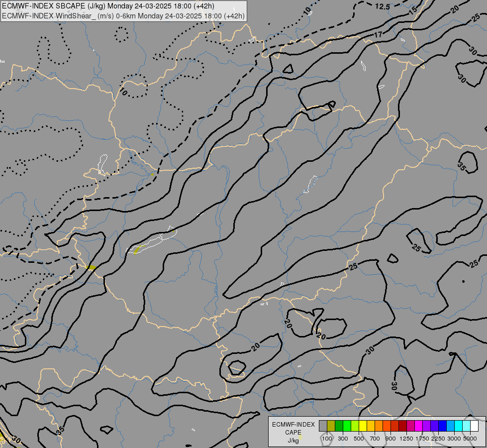This screenshot has width=487, height=448.
Task: Select the pure blue legend swatch
Action: (443, 426)
